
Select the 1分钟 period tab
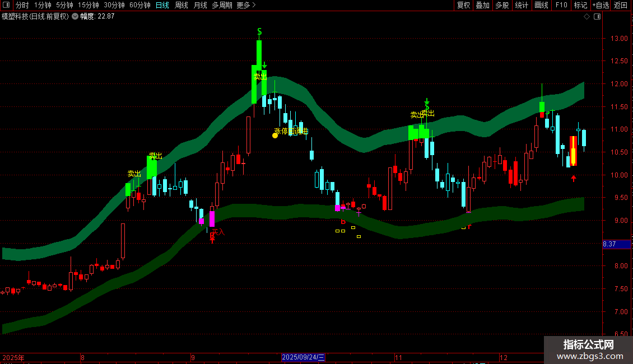pyautogui.click(x=43, y=5)
